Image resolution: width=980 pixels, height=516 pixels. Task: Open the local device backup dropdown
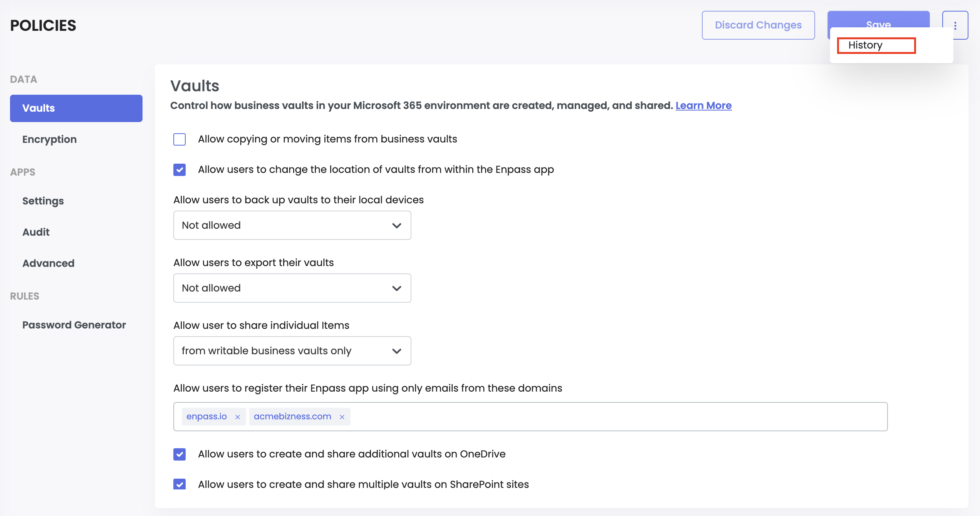coord(292,225)
